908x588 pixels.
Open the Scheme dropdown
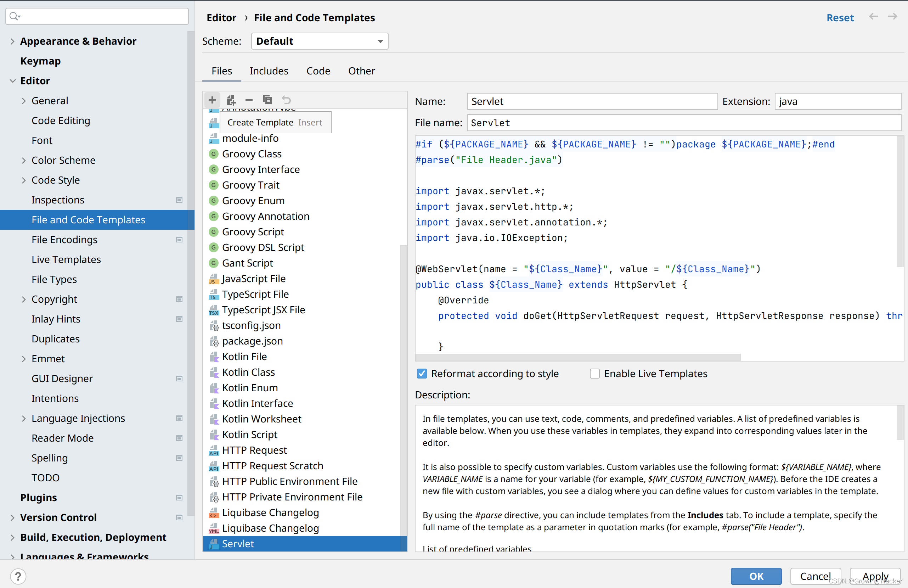pos(319,41)
